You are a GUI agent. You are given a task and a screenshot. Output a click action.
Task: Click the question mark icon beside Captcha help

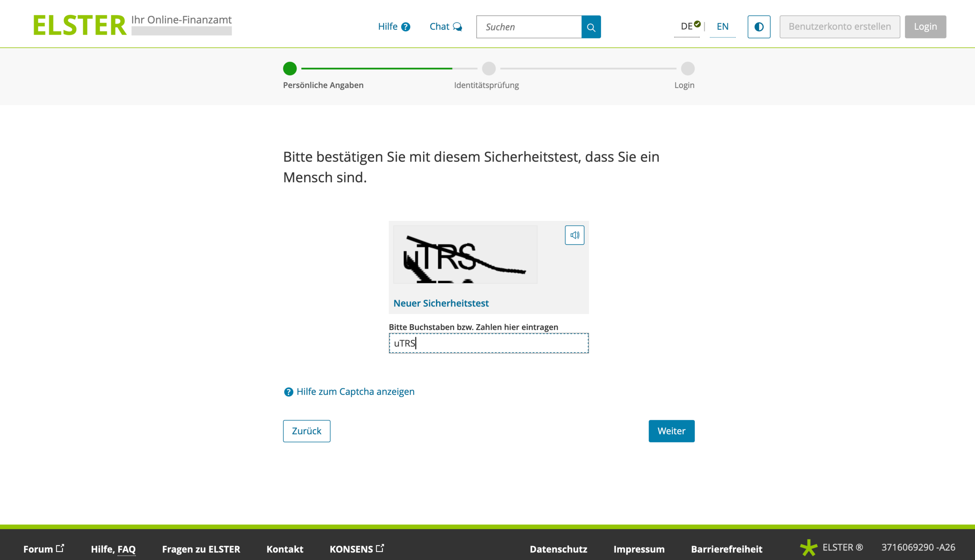(x=288, y=391)
